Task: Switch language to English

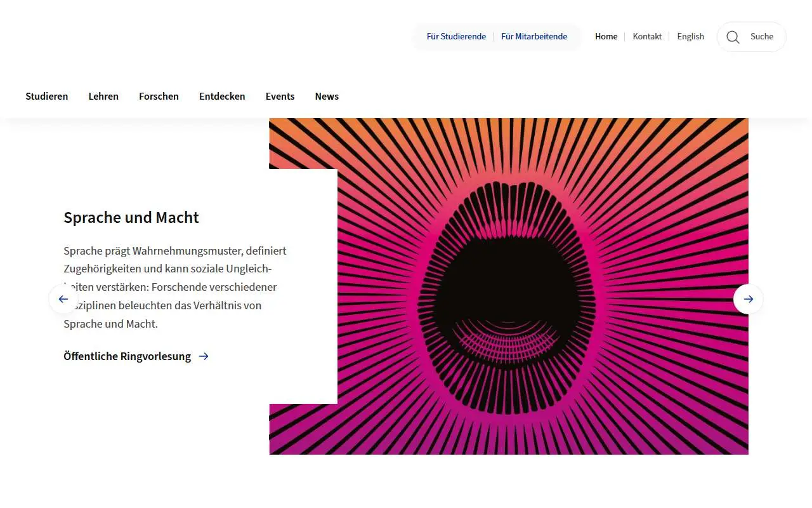Action: (690, 36)
